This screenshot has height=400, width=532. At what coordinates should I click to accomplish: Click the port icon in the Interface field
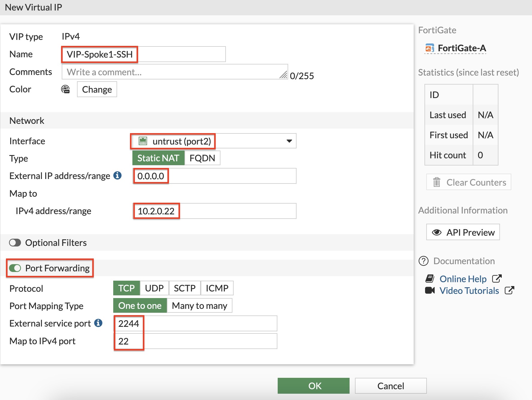143,141
